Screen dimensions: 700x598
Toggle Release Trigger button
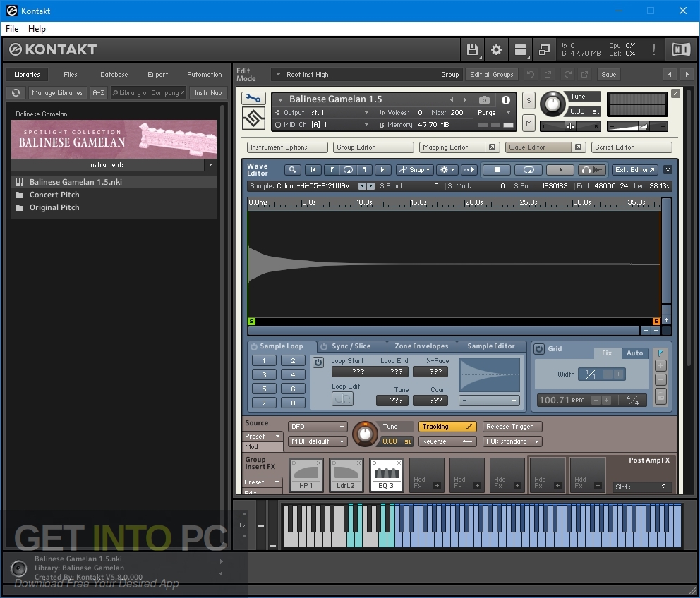[x=512, y=427]
